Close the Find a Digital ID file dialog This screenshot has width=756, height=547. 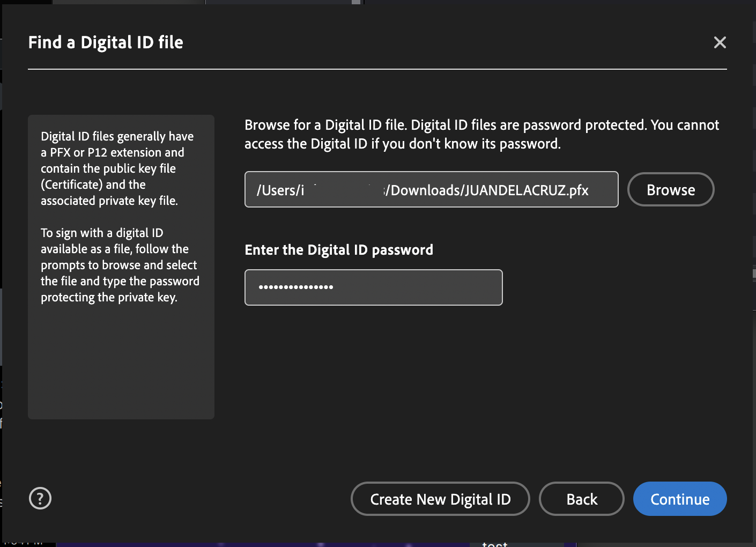click(720, 42)
